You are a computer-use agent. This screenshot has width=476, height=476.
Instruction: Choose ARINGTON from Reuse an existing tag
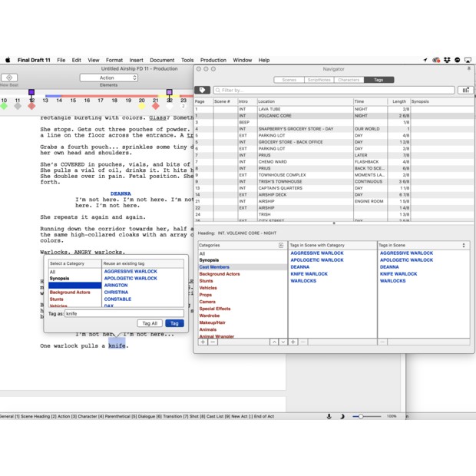tap(116, 285)
